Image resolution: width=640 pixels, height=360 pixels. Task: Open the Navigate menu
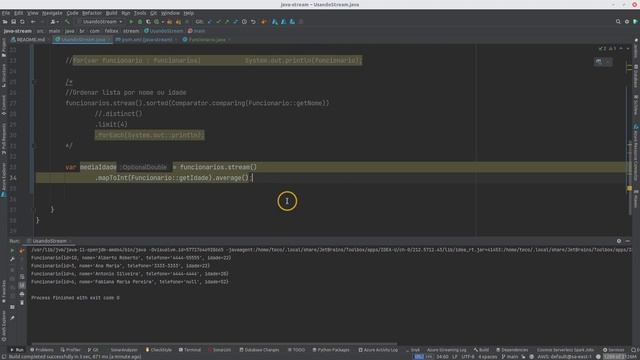pos(52,13)
